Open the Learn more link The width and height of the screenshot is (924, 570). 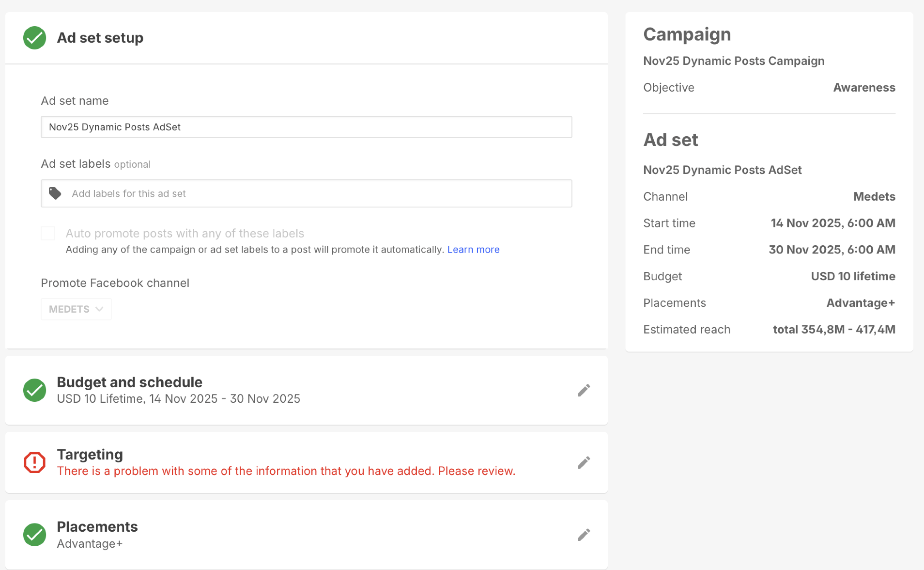pos(473,250)
